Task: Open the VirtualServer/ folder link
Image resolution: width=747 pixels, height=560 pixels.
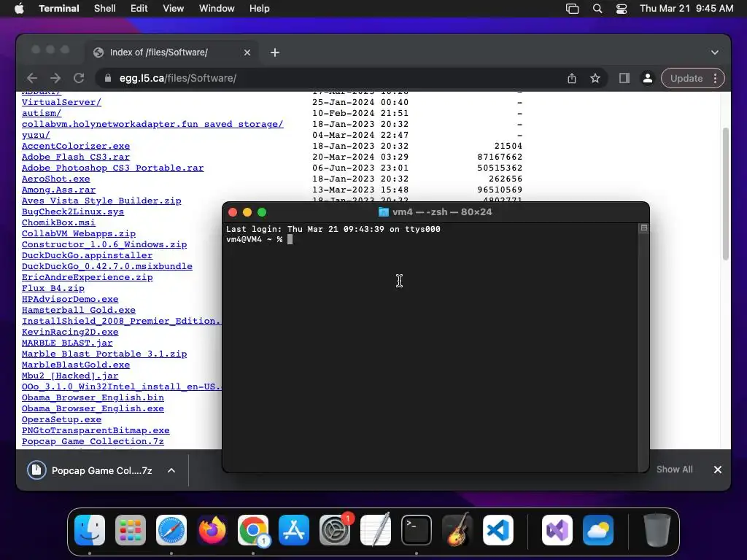Action: (61, 102)
